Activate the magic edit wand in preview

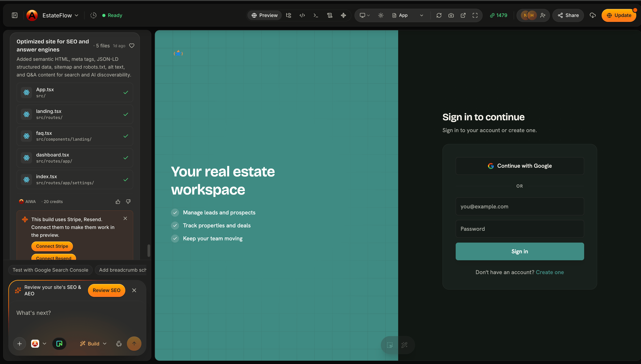tap(404, 345)
